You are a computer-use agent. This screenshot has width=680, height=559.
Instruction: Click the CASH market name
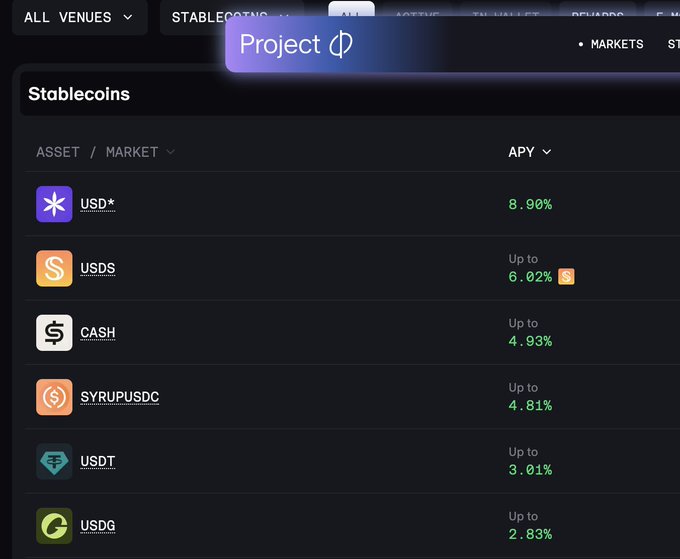[98, 333]
